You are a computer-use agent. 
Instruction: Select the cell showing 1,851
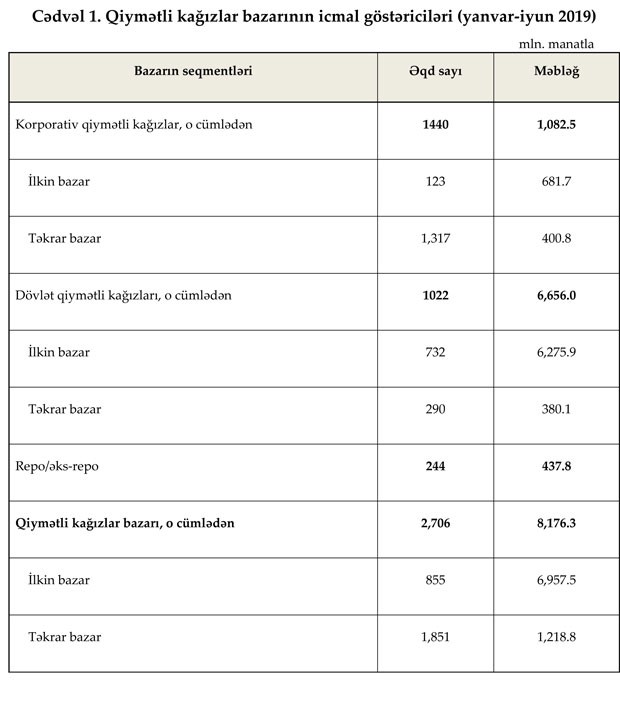435,637
